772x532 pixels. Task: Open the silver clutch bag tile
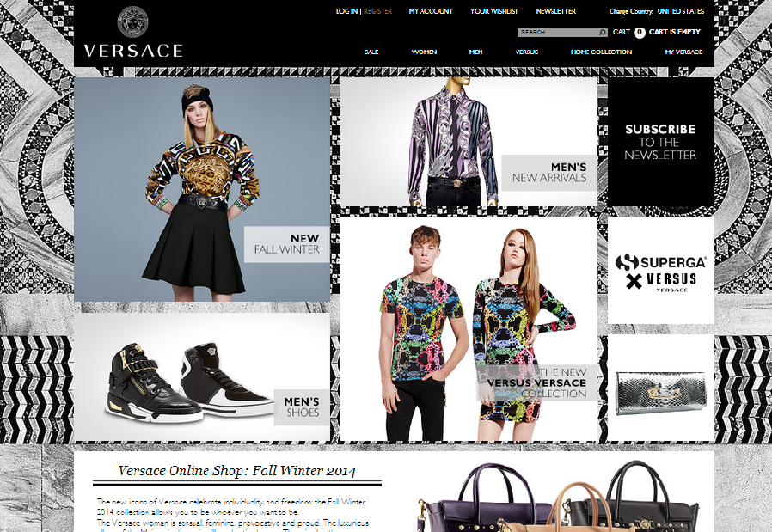tap(661, 388)
